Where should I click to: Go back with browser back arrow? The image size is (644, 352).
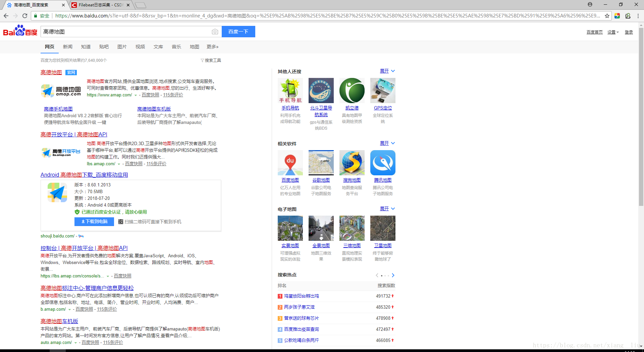pos(6,16)
